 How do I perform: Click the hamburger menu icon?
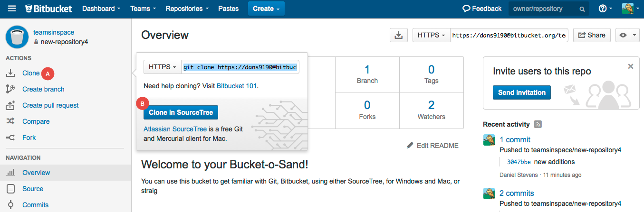12,9
